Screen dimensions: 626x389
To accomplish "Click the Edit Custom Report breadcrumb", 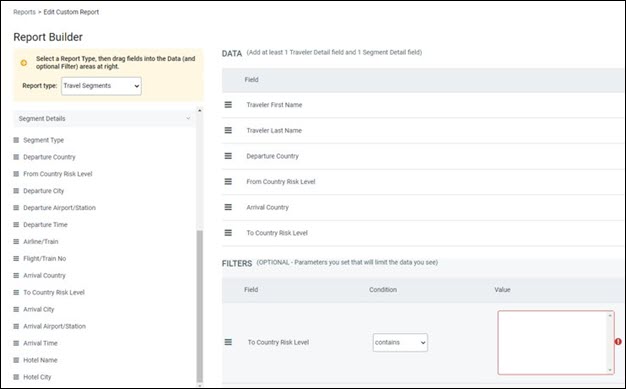I will (71, 12).
